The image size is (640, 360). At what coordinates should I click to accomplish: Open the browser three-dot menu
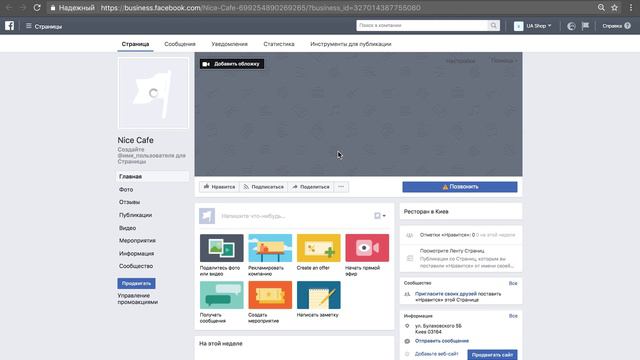631,7
